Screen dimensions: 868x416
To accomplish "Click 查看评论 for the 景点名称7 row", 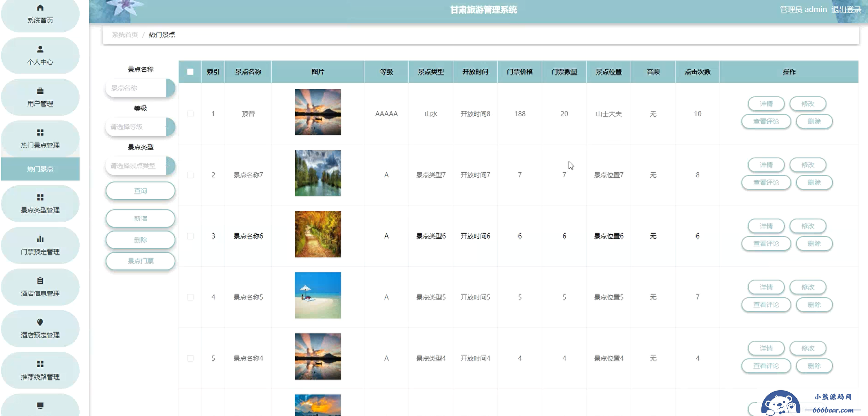I will [x=766, y=182].
